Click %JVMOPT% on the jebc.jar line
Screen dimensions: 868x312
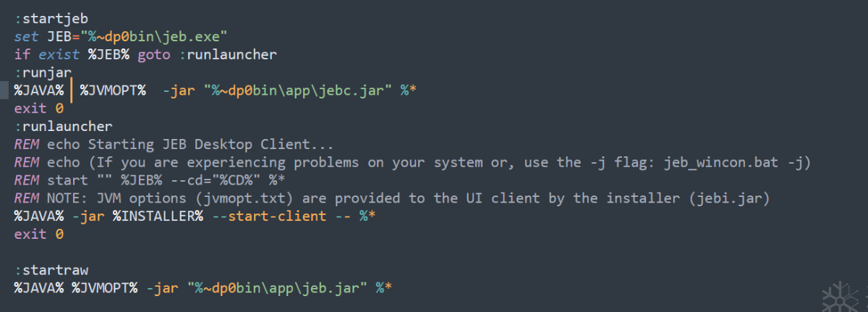[x=113, y=90]
